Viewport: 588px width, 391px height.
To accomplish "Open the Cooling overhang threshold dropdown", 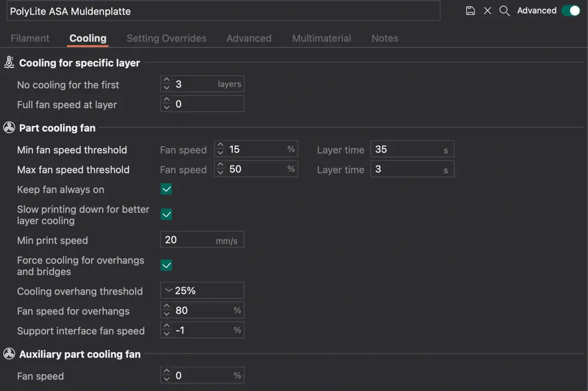I will (x=202, y=290).
